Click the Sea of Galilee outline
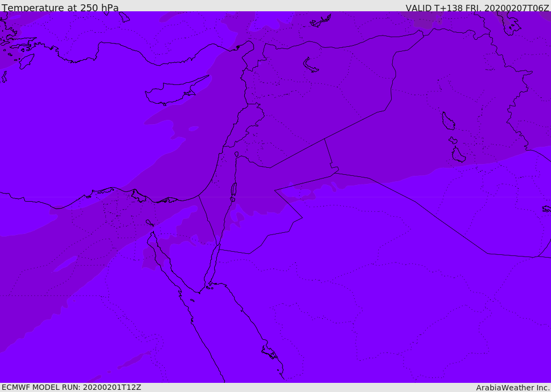 (x=237, y=154)
